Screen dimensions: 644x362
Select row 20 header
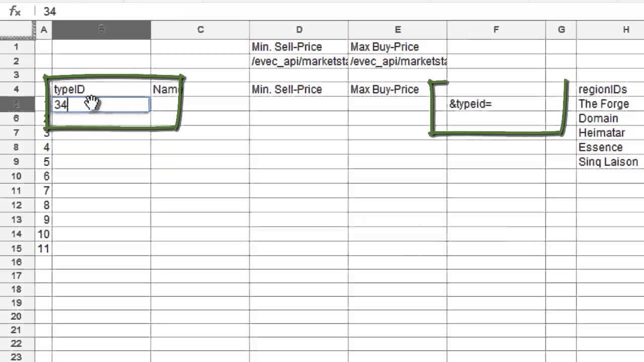click(17, 316)
